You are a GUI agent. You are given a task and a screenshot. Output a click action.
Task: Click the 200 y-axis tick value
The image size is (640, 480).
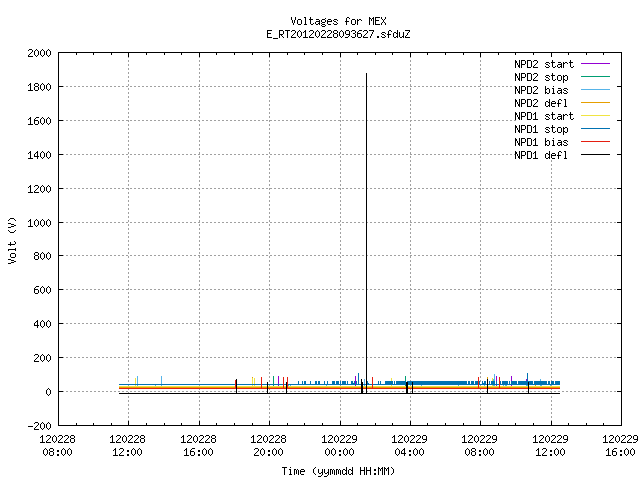coord(42,358)
